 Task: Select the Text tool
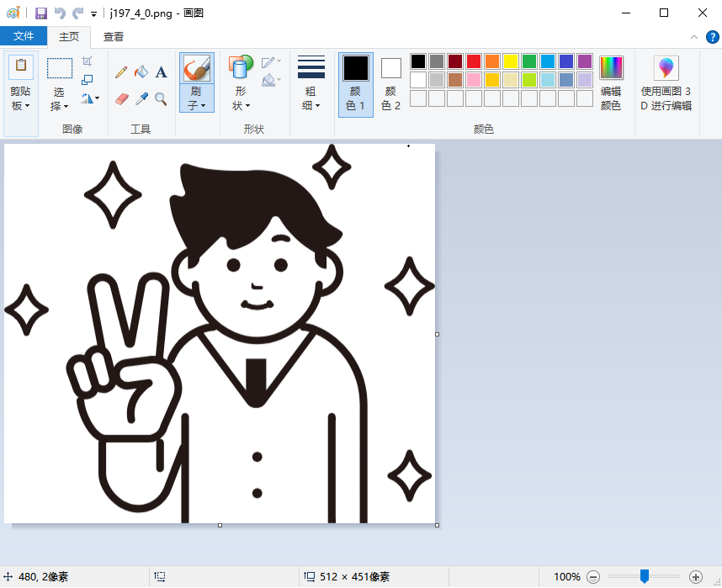pos(161,72)
